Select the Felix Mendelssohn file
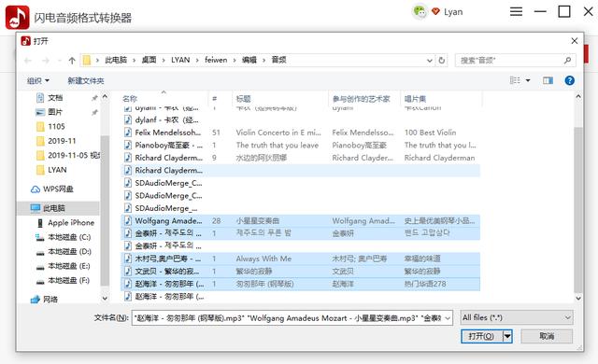 (x=301, y=133)
